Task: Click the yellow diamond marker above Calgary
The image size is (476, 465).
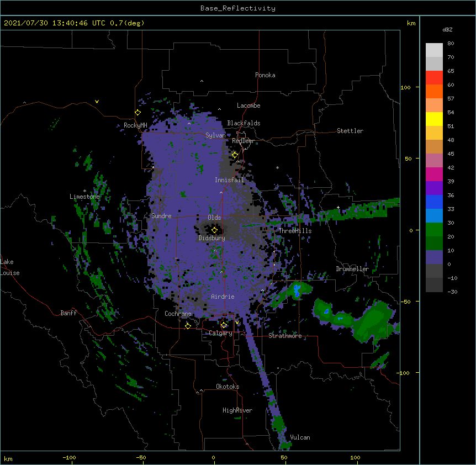Action: (224, 325)
